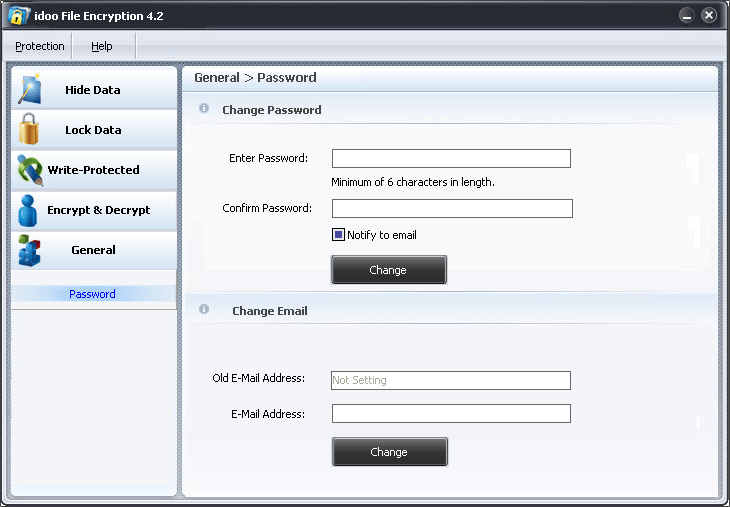Click the Write-Protected pencil icon
730x507 pixels.
pos(30,170)
